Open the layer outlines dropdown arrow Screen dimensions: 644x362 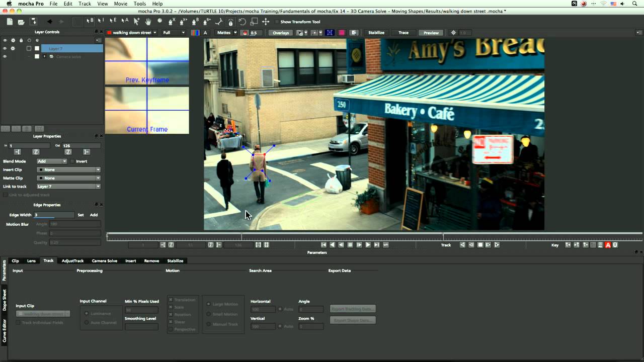305,33
